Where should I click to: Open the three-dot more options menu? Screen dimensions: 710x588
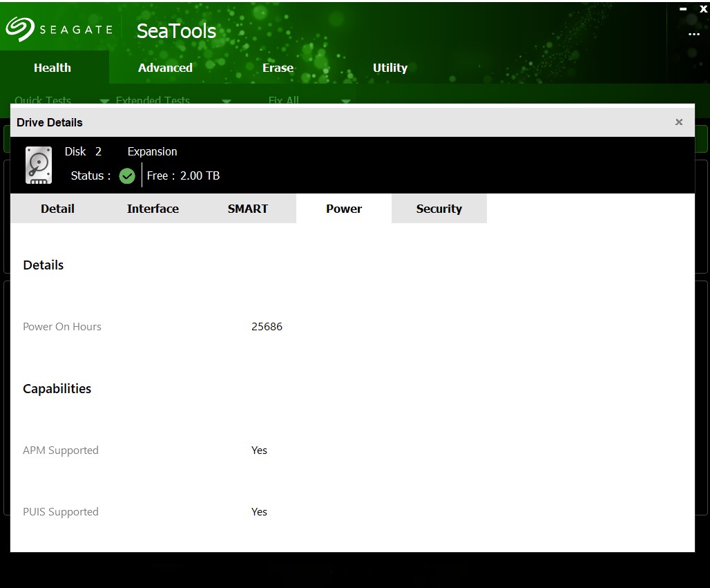(693, 35)
